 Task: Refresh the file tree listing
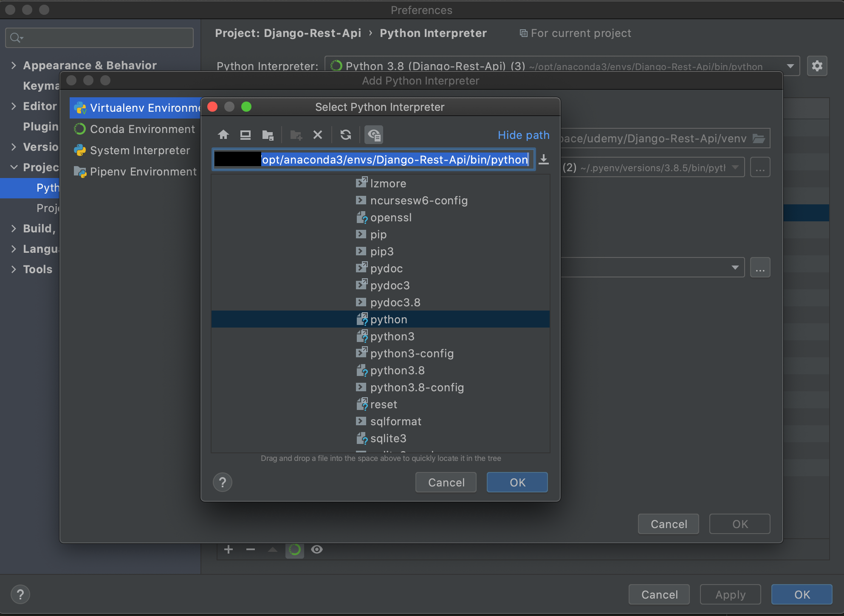click(345, 135)
